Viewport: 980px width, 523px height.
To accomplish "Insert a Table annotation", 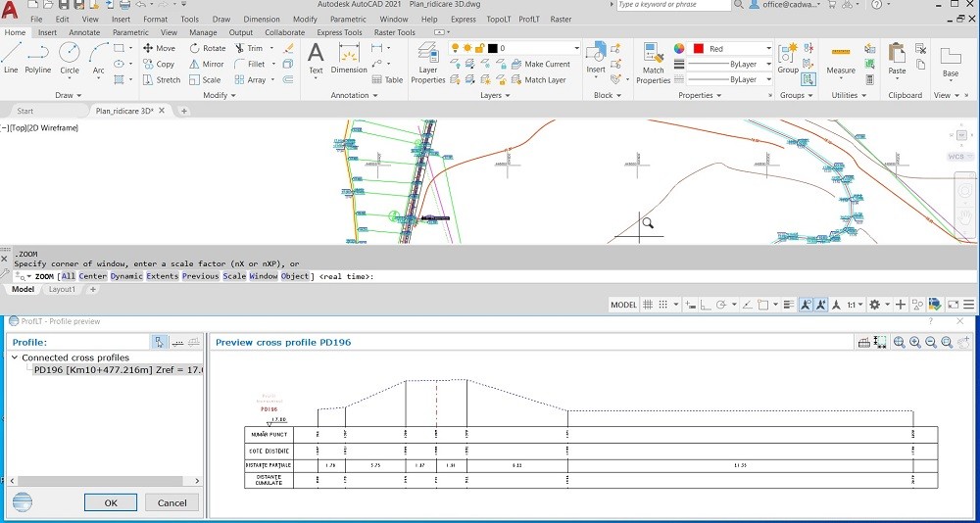I will (x=387, y=80).
